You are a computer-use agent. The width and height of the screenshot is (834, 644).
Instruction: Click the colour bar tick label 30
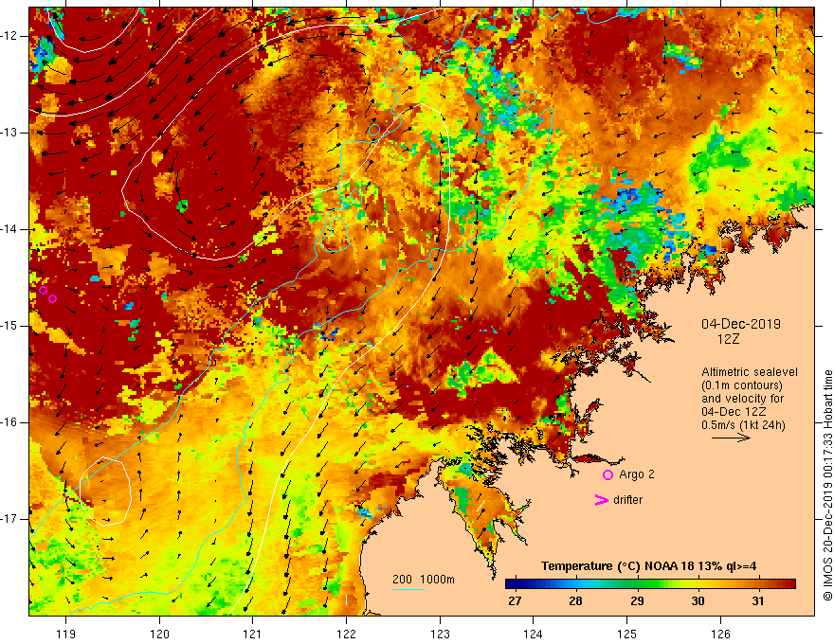698,601
